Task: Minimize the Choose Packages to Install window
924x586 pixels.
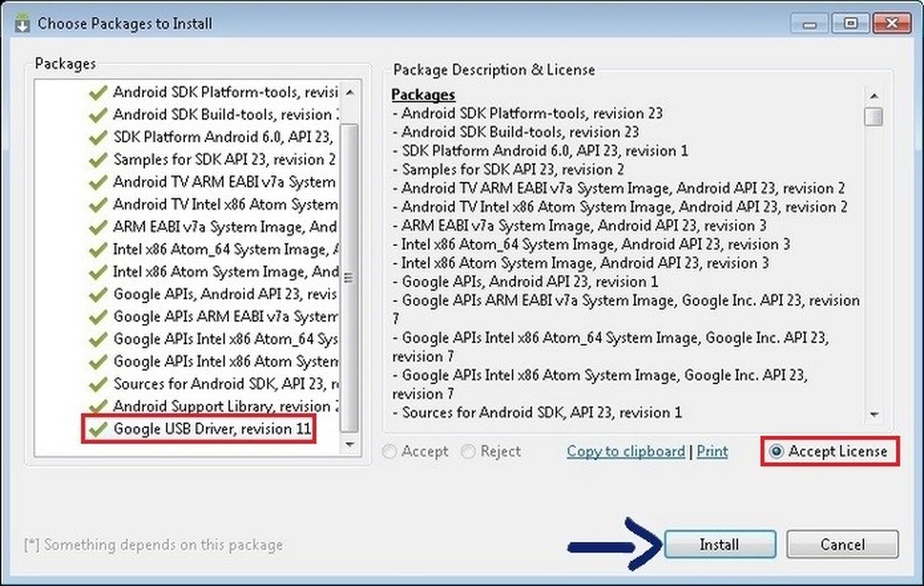Action: tap(809, 23)
